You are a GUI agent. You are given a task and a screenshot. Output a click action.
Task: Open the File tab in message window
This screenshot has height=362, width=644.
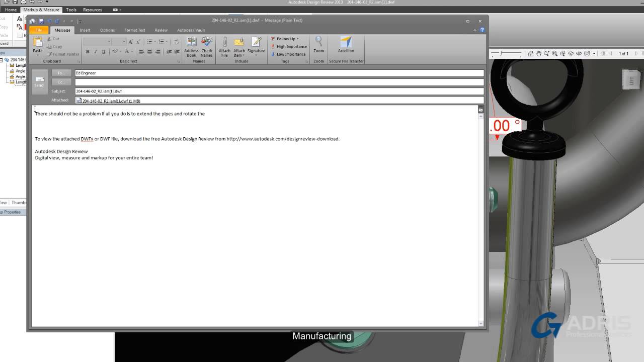point(39,30)
